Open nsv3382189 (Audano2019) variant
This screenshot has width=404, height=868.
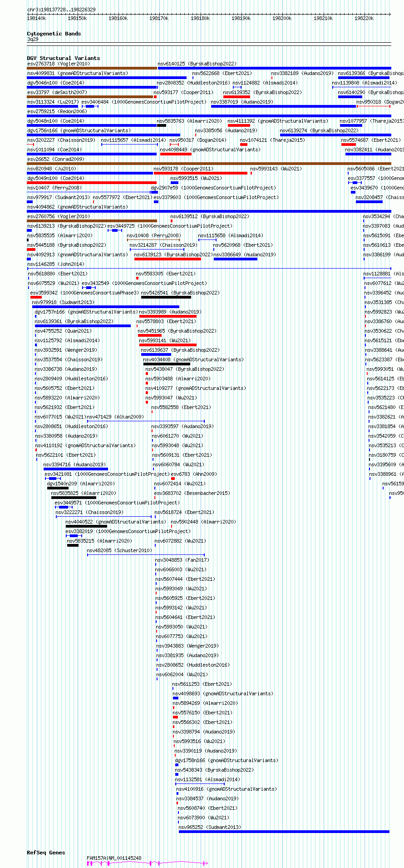click(302, 73)
